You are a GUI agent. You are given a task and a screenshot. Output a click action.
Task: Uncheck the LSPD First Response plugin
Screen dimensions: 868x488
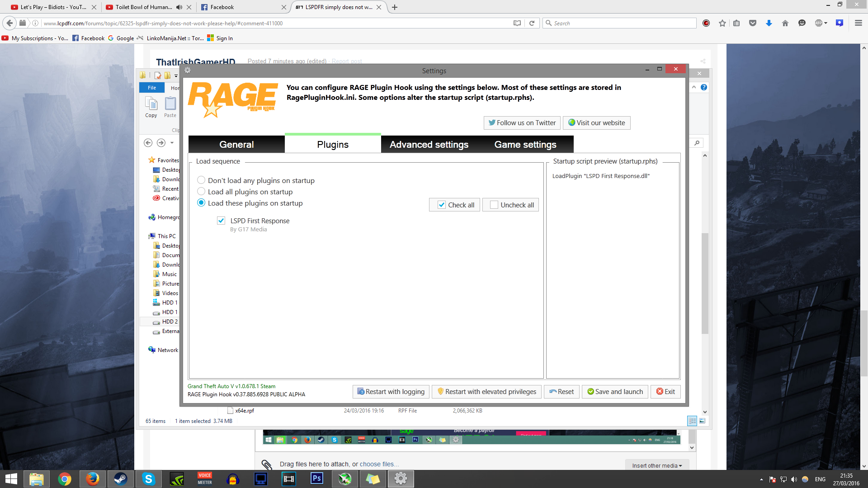[x=221, y=221]
